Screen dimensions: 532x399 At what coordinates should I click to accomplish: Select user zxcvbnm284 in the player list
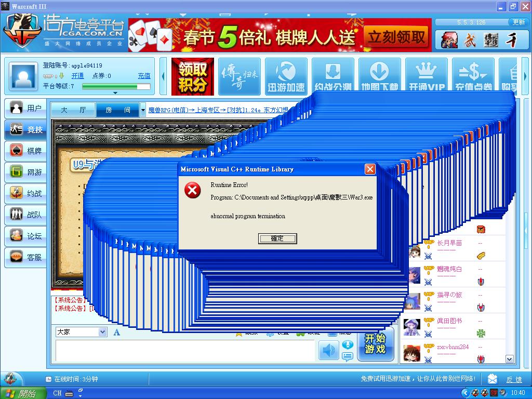[x=453, y=347]
